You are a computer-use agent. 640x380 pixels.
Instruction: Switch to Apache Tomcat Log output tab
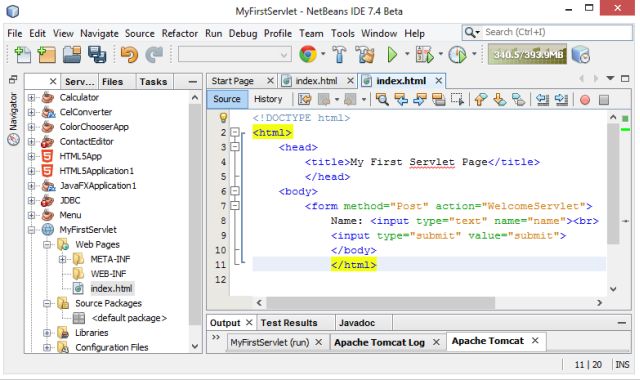pos(380,342)
